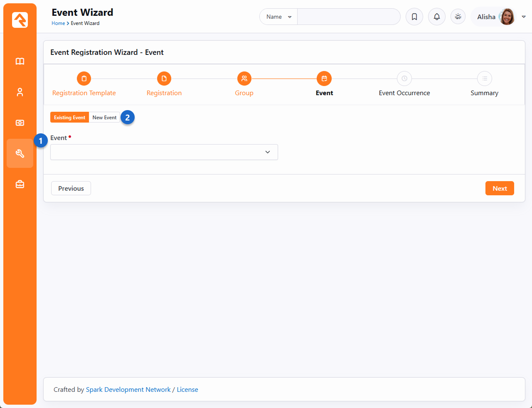
Task: Open the book icon in sidebar
Action: [20, 61]
